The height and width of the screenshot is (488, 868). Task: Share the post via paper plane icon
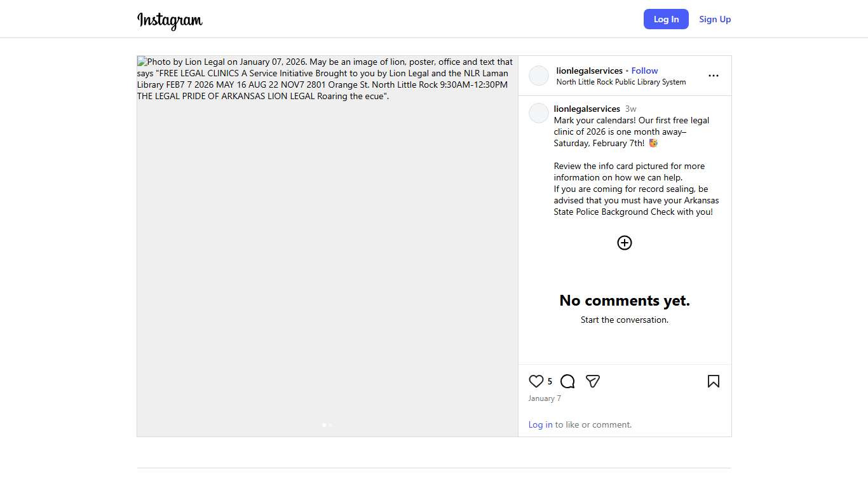tap(593, 381)
